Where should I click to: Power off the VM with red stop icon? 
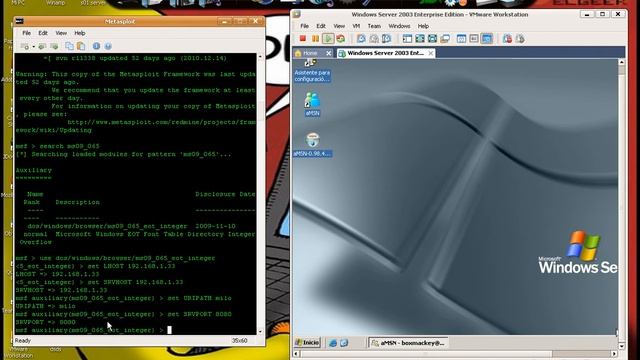302,38
